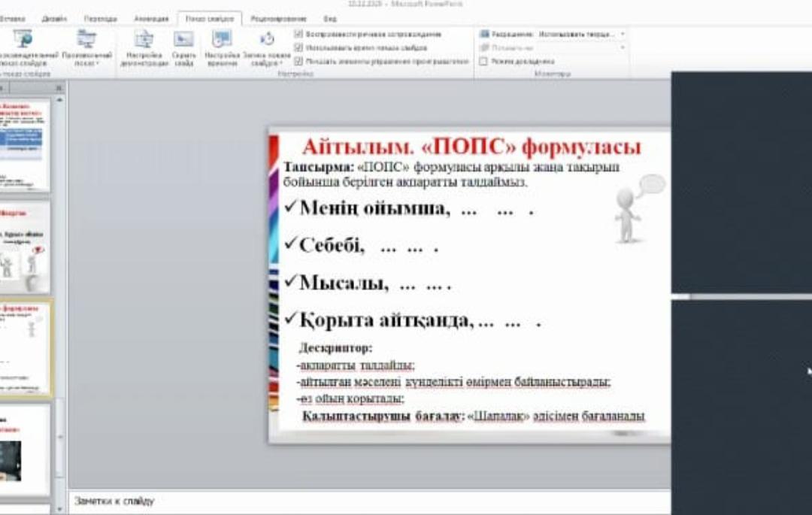Click the Тапсырма paragraph text on the slide

tap(450, 174)
